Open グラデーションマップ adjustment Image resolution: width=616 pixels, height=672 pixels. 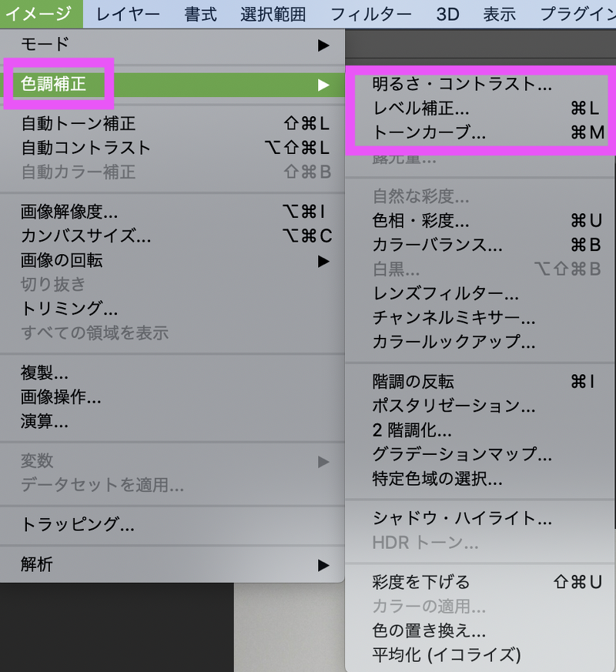pos(462,454)
